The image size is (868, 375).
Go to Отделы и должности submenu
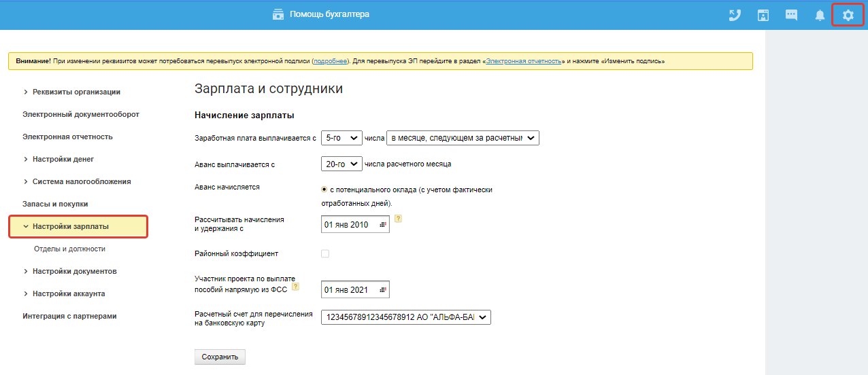(69, 249)
